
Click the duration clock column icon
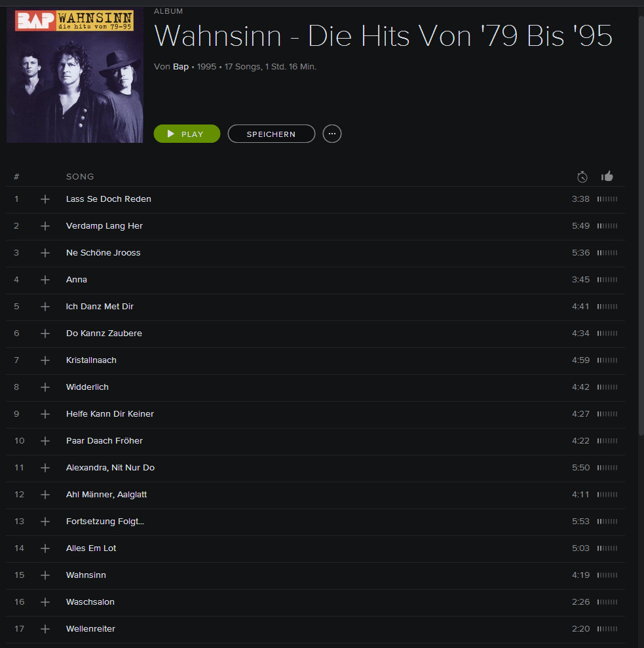582,177
